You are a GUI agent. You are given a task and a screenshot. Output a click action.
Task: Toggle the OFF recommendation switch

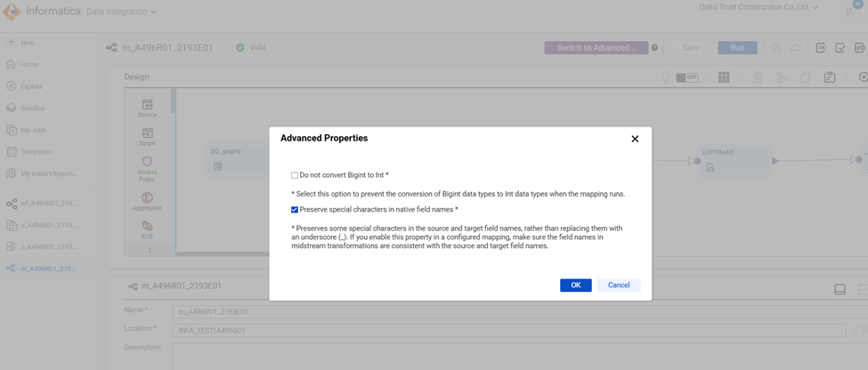(687, 77)
